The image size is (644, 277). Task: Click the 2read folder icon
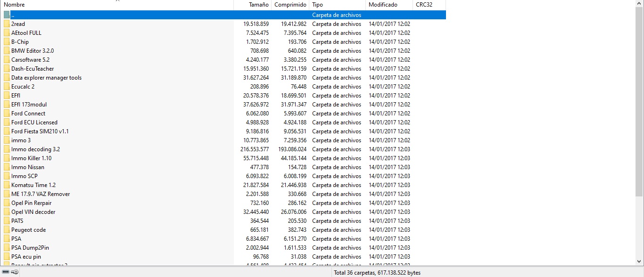point(7,24)
